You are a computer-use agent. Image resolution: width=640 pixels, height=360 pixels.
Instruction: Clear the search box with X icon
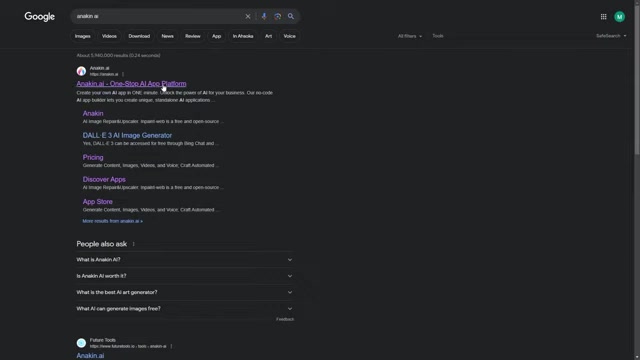248,16
